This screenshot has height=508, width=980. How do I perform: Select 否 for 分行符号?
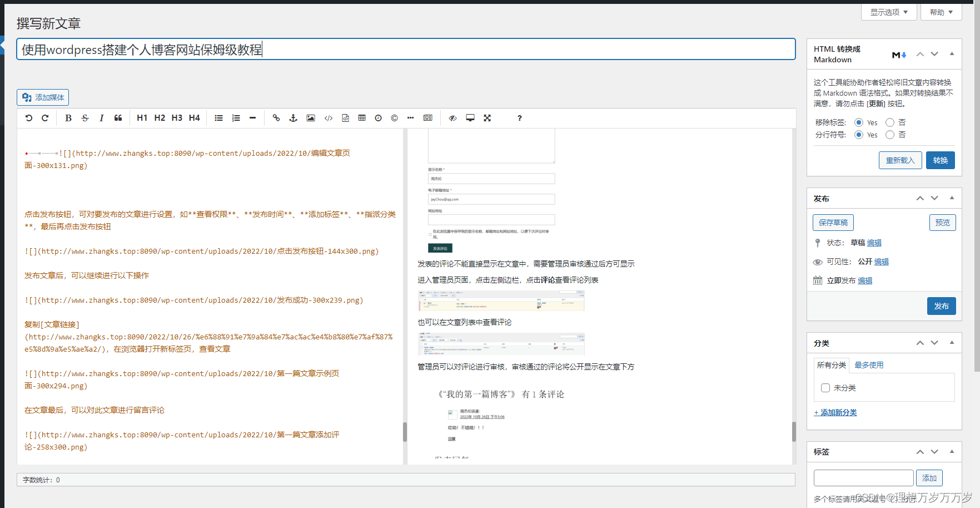(890, 135)
